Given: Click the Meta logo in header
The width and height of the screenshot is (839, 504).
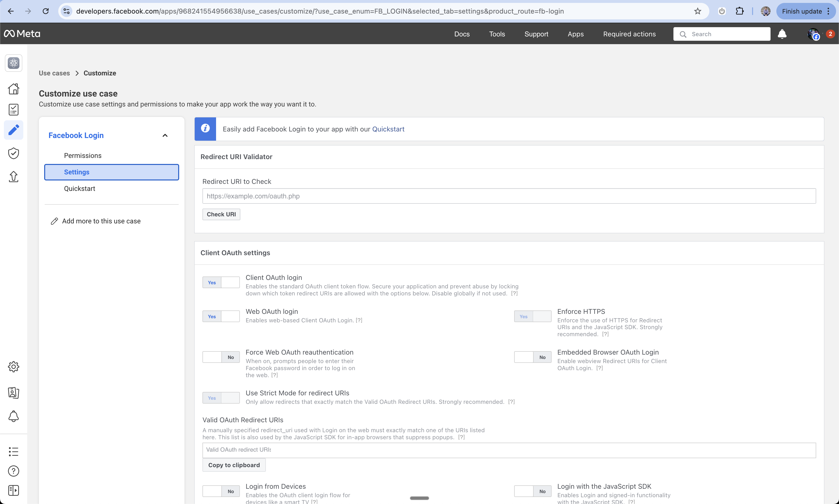Looking at the screenshot, I should 22,34.
